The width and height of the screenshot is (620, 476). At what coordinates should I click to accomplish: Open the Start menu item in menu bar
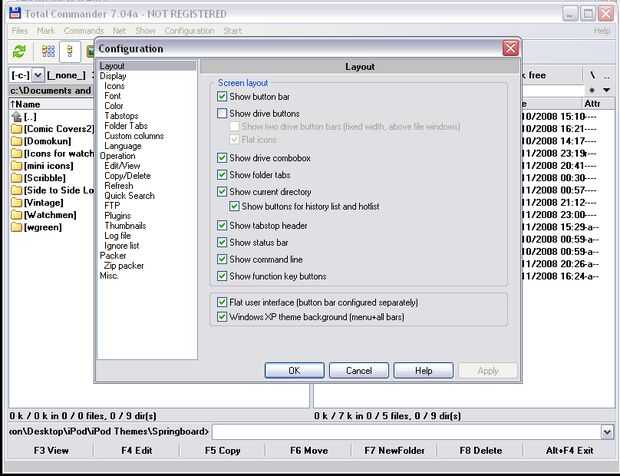pyautogui.click(x=232, y=30)
